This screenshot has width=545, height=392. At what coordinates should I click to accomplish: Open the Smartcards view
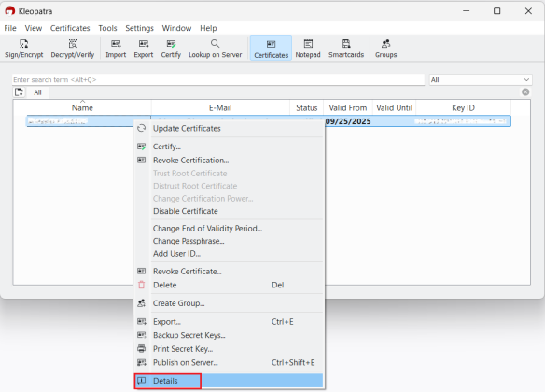pos(346,49)
